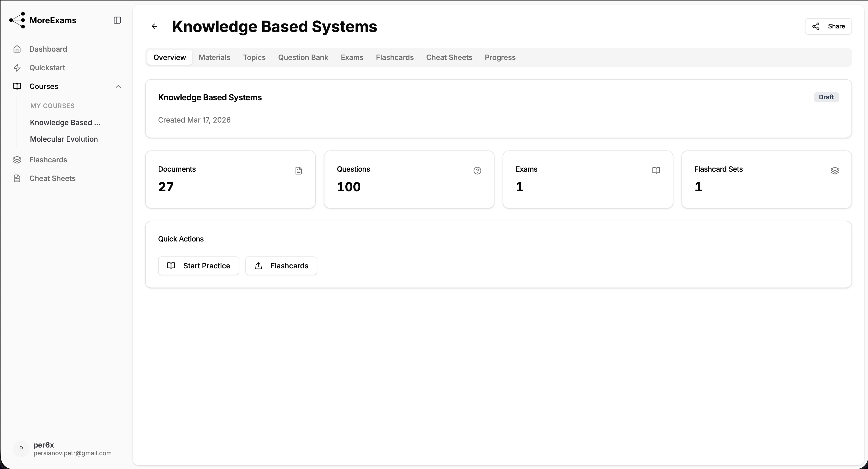The image size is (868, 469).
Task: Click the Flashcards quick action button
Action: 281,266
